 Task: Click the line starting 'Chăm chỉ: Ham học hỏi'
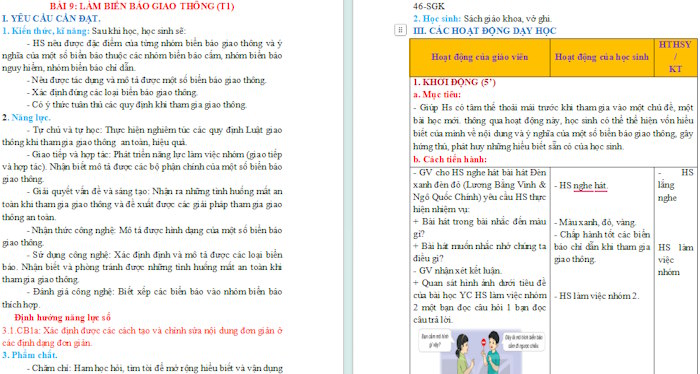(x=154, y=368)
